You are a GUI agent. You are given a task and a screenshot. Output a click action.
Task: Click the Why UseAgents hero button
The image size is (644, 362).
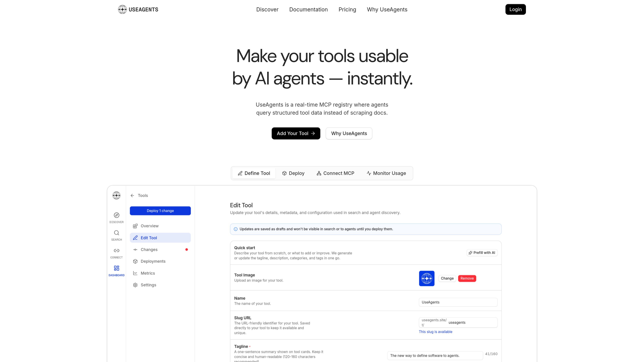(x=349, y=133)
